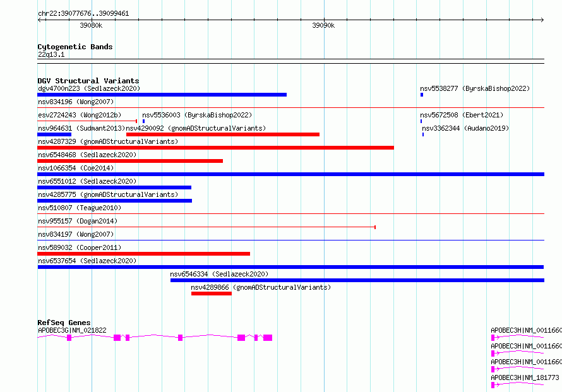
Task: Click APOBEC3G|NM_021822 gene label
Action: (x=72, y=330)
